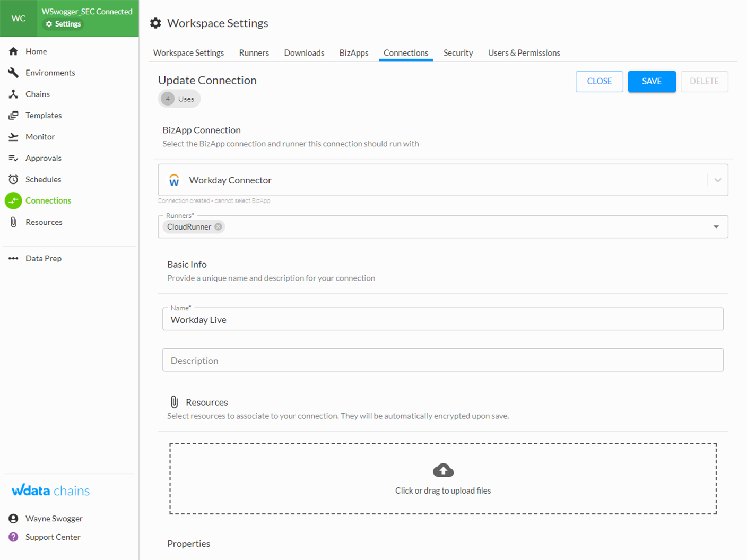Click the cloud upload icon in Resources area

442,470
